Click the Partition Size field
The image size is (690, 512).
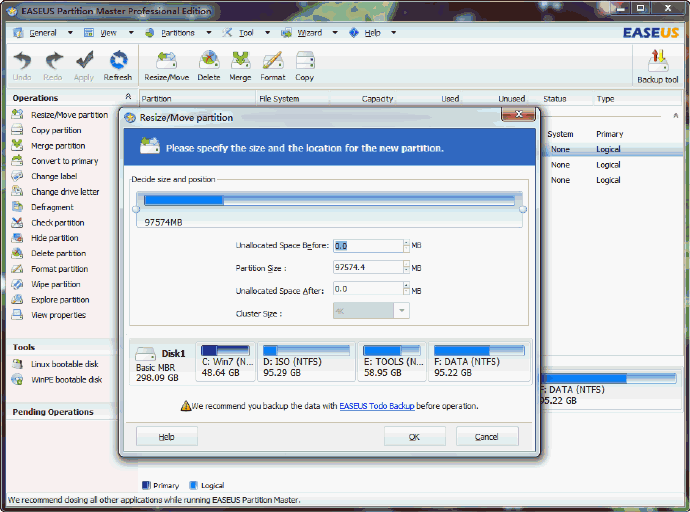coord(368,267)
